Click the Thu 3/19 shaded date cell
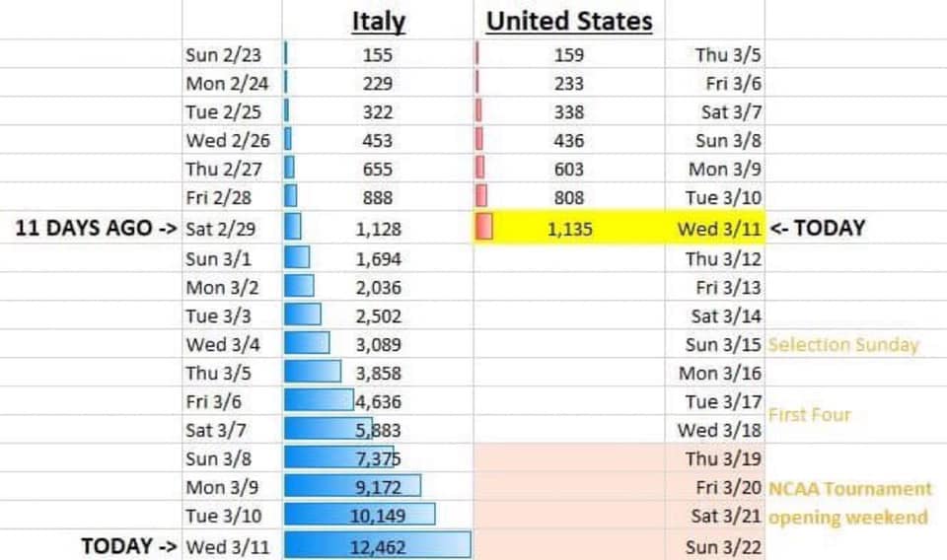947x560 pixels. coord(714,458)
